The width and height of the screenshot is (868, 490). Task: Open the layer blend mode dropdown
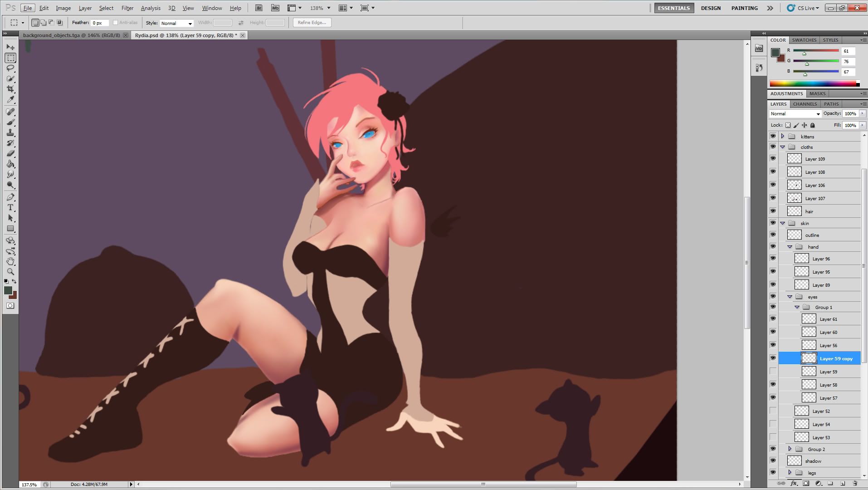point(795,114)
